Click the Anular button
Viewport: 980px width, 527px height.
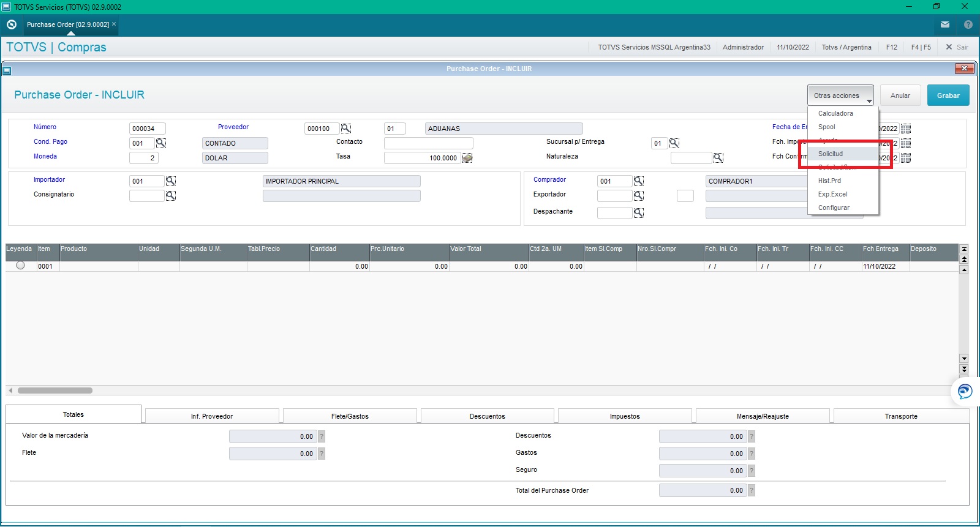(x=900, y=95)
